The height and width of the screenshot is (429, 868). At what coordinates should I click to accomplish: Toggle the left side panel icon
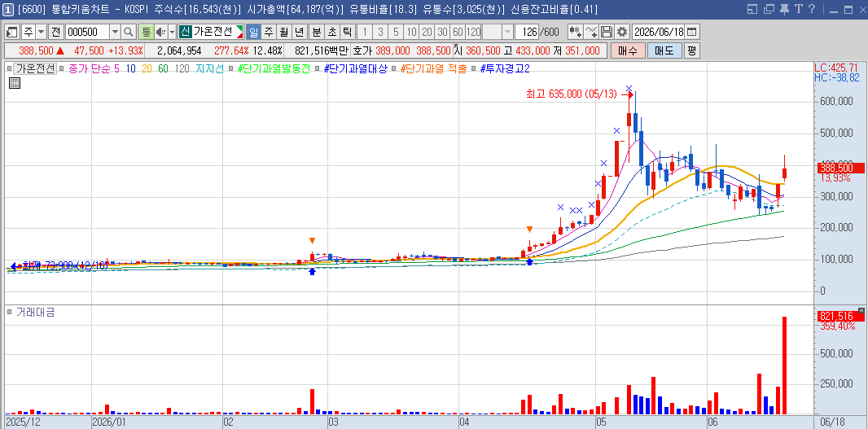click(12, 32)
